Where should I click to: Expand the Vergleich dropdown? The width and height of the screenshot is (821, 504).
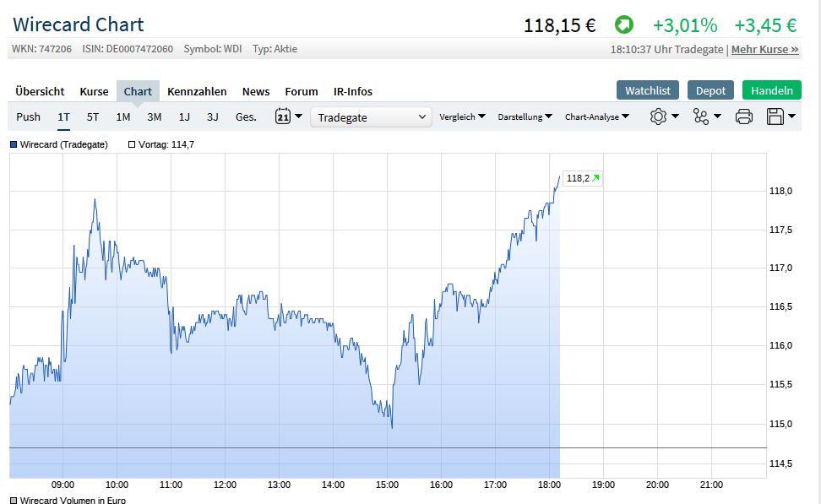point(462,117)
